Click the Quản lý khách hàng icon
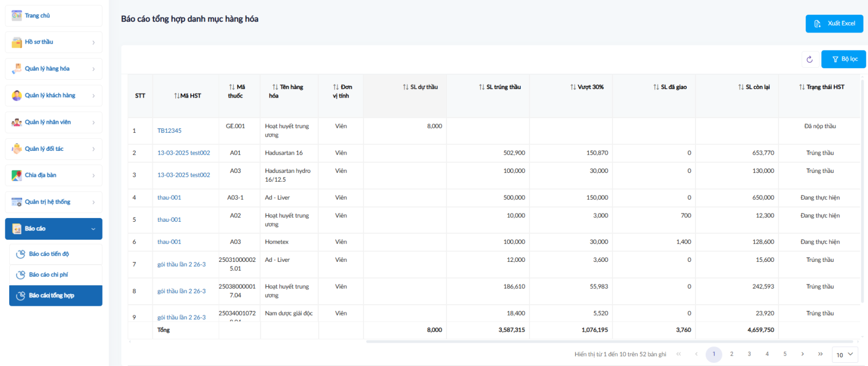 point(17,95)
